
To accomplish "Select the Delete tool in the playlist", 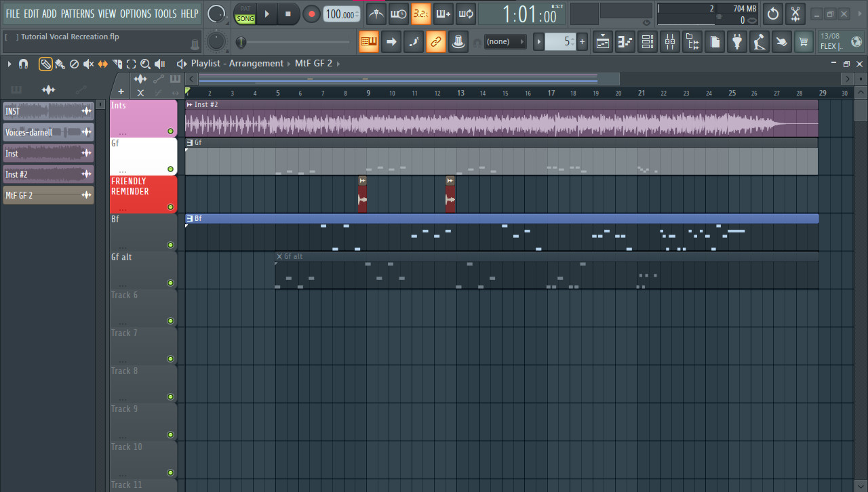I will point(75,63).
